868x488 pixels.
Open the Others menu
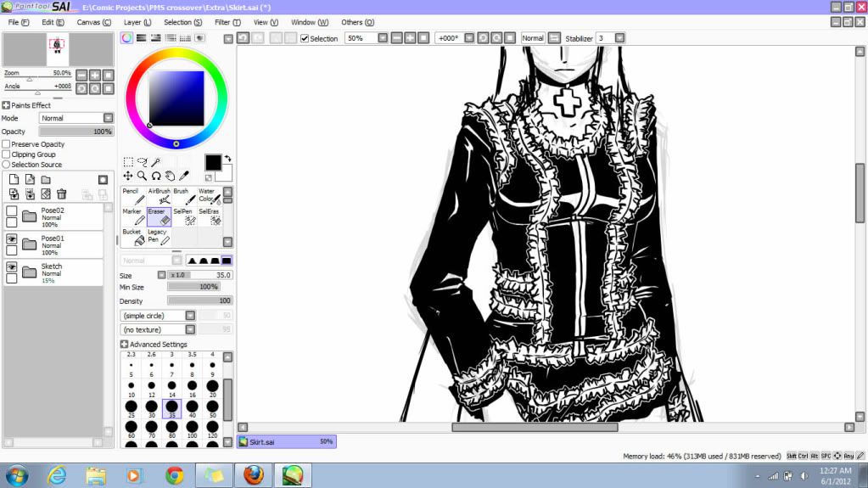[357, 22]
